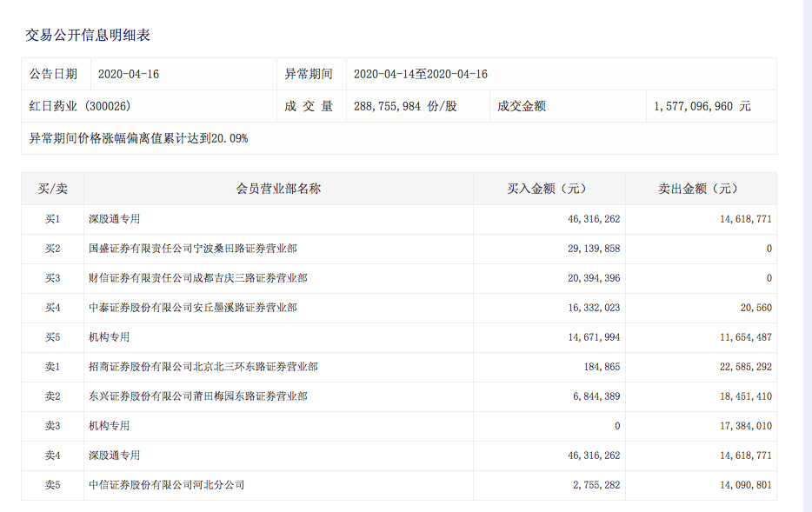Screen dimensions: 812x512
Task: Open 财信证券成都吉庆三路证券营业部 entry
Action: [x=197, y=278]
